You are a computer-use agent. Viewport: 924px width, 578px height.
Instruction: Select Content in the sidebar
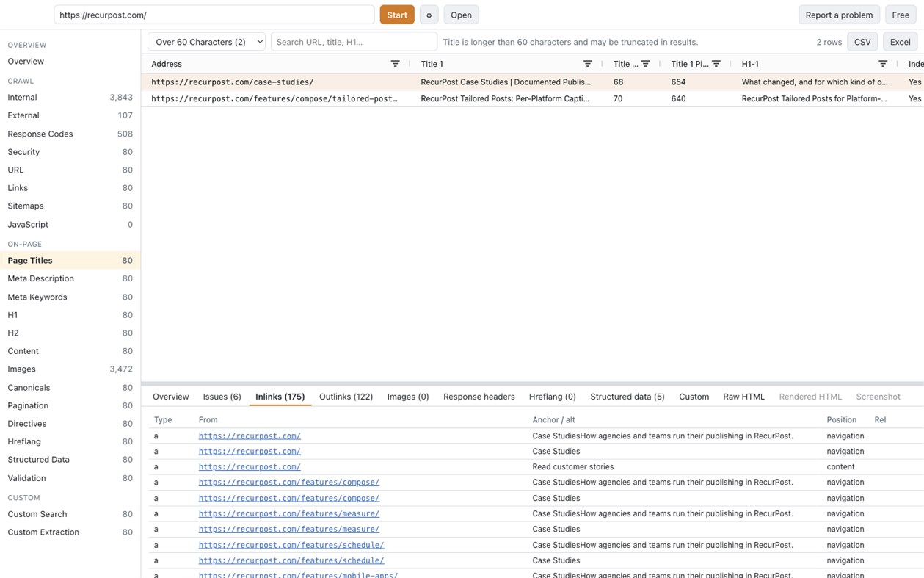tap(70, 351)
